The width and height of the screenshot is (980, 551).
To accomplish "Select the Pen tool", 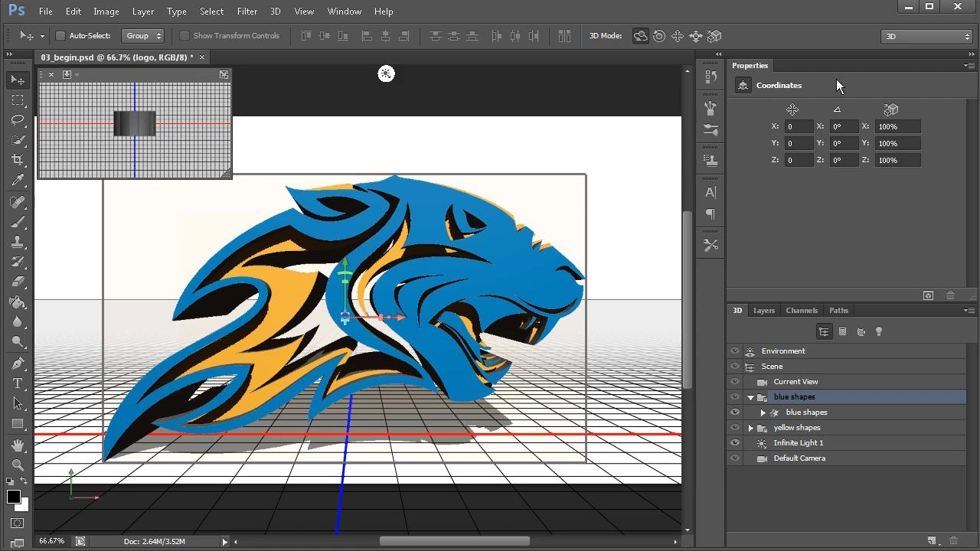I will pos(18,364).
